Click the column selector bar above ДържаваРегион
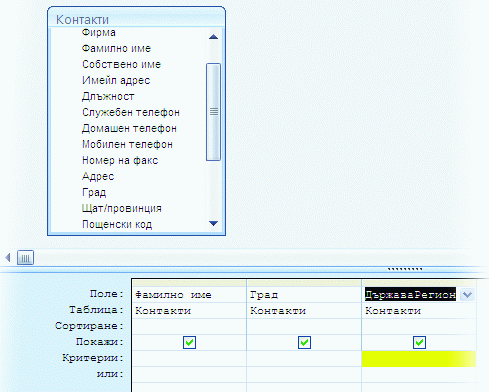The width and height of the screenshot is (489, 392). (x=419, y=283)
